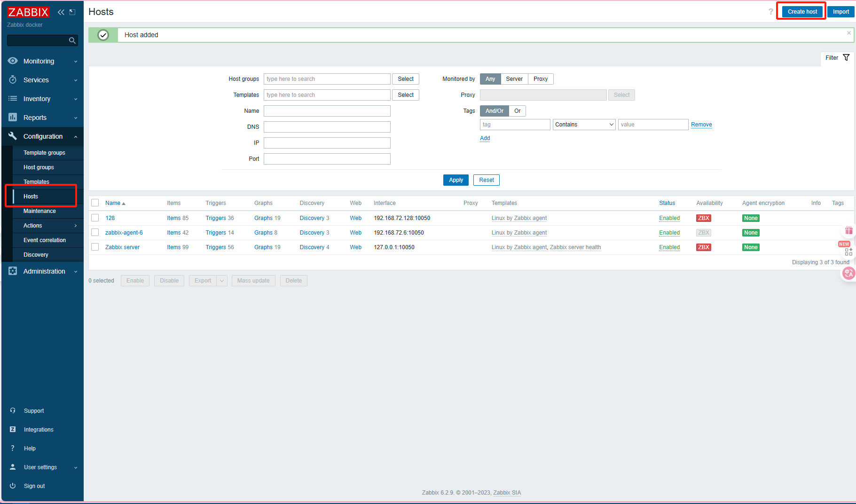This screenshot has width=856, height=504.
Task: Open Maintenance in Configuration
Action: coord(39,211)
